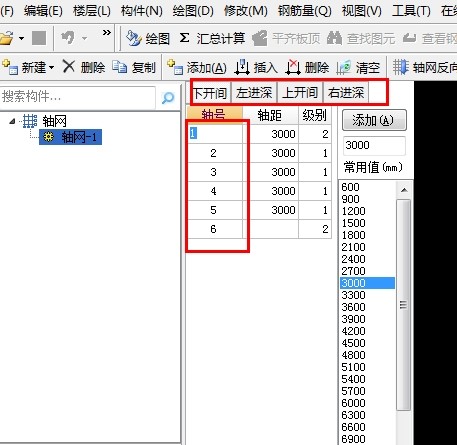Click the common values scrollbar thumb

(404, 305)
